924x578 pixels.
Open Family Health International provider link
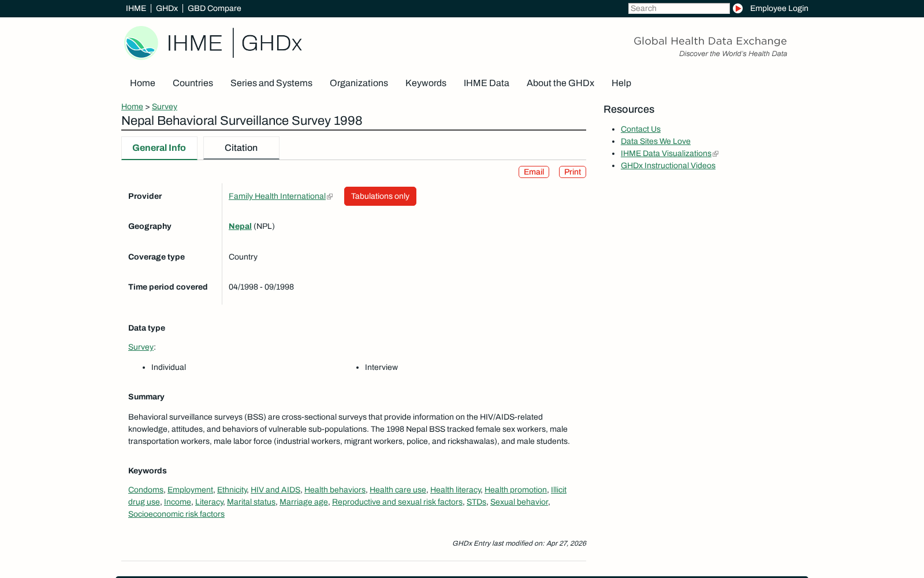(x=277, y=197)
